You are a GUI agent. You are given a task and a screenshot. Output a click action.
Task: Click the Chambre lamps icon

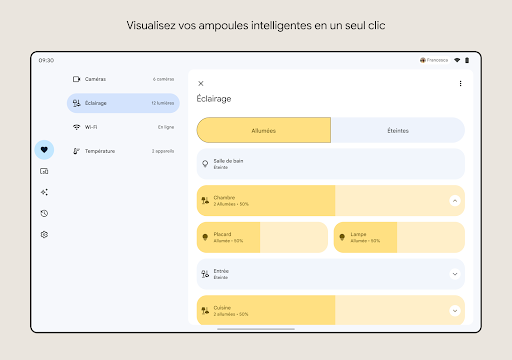[205, 200]
